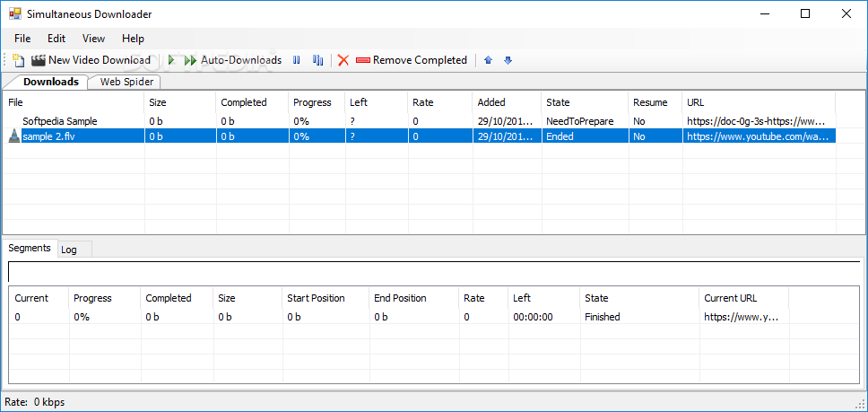Click the youtube.com URL cell of sample 2.flv
Viewport: 868px width, 412px height.
(x=759, y=136)
